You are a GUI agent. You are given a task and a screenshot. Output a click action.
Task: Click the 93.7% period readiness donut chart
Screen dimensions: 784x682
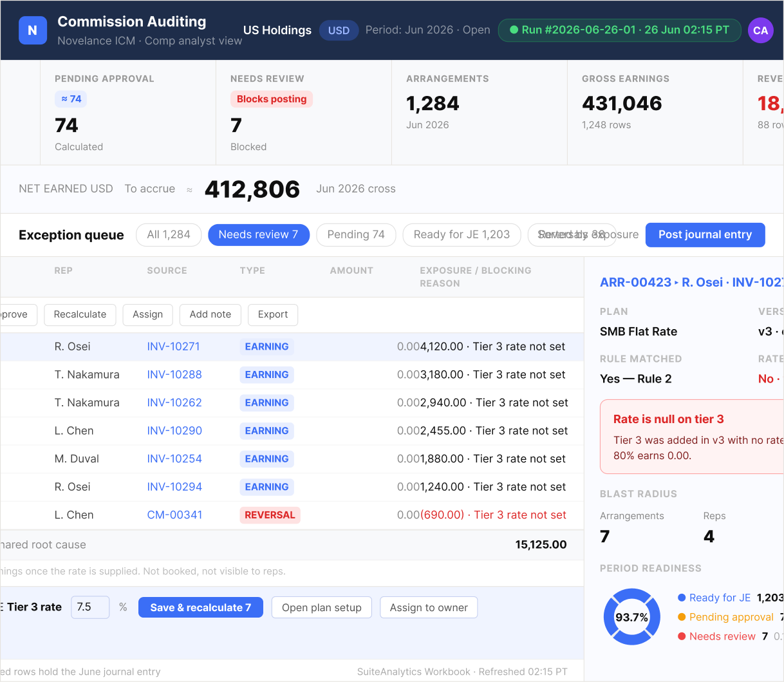(x=632, y=617)
